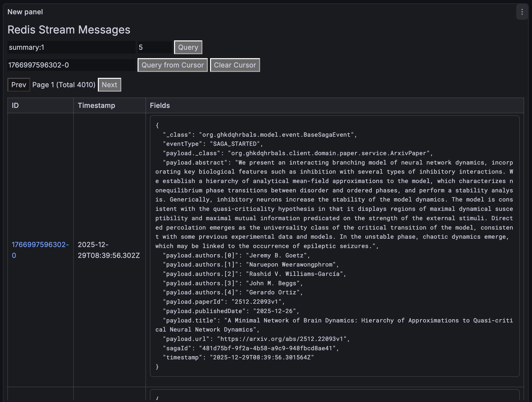Click the New panel title
The height and width of the screenshot is (402, 532).
[x=25, y=12]
